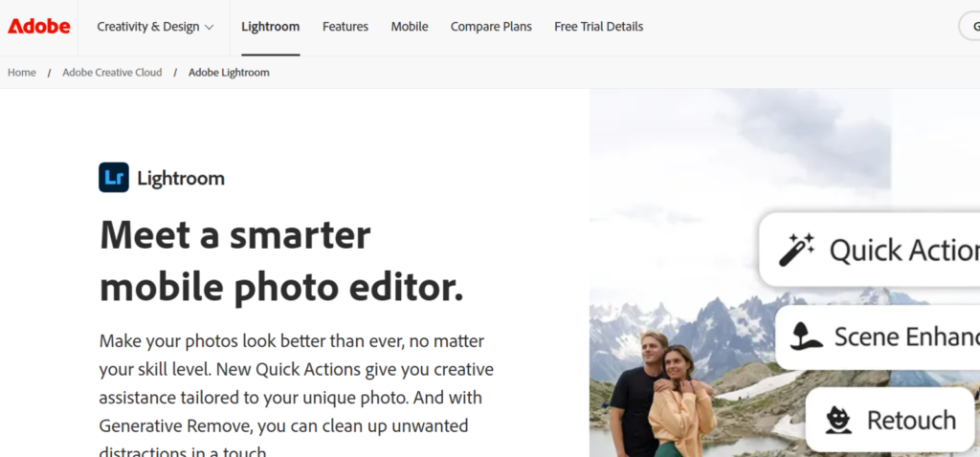Image resolution: width=980 pixels, height=457 pixels.
Task: Click the Adobe logo in the header
Action: [x=39, y=27]
